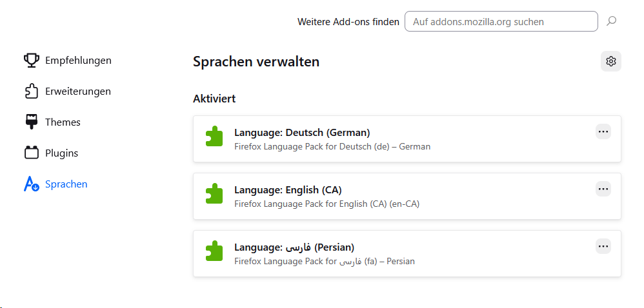Open the Language: Deutsch (German) entry

302,133
